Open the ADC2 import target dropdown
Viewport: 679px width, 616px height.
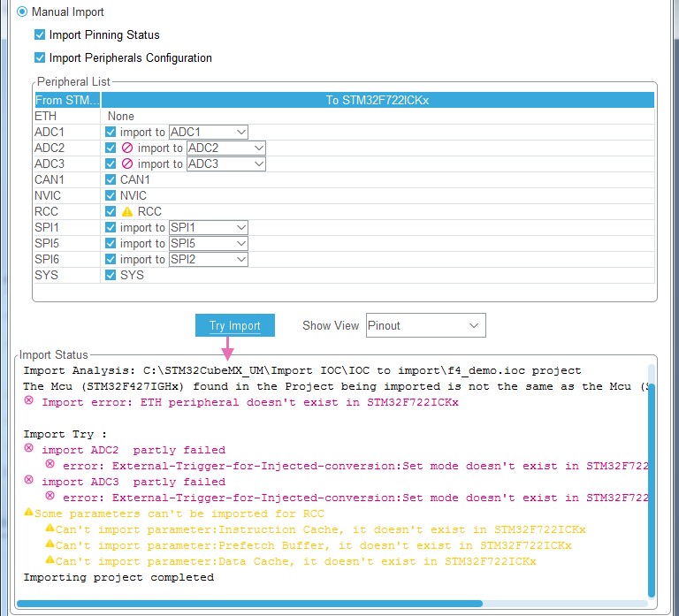(226, 148)
